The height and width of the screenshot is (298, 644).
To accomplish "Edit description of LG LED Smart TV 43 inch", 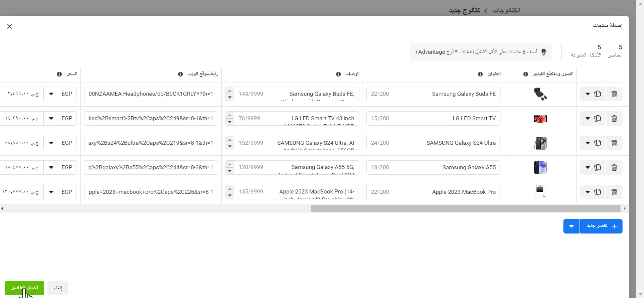I will 292,118.
